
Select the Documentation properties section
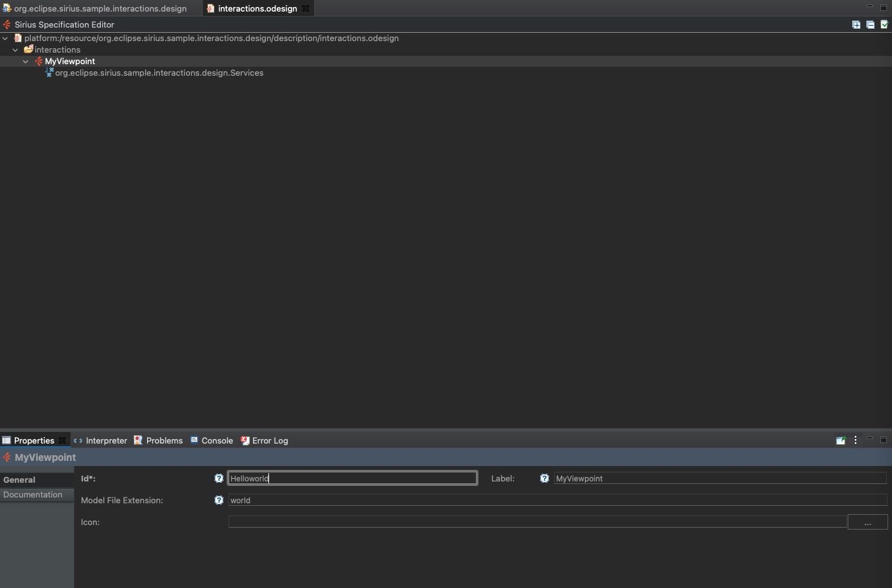[x=37, y=494]
